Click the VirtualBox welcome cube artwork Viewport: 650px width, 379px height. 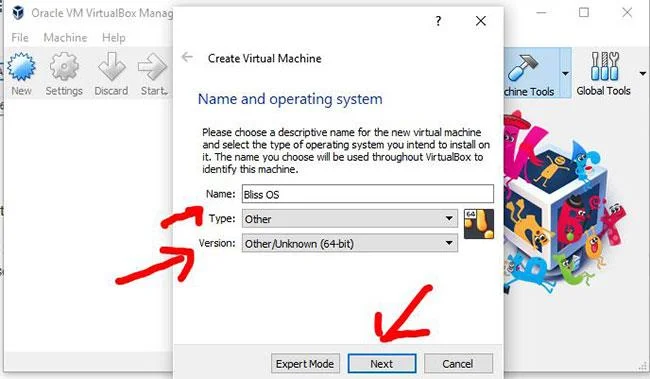click(566, 203)
